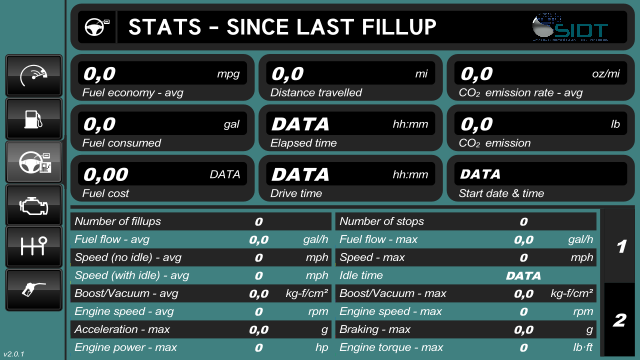Select the Fuel economy - avg tile
The width and height of the screenshot is (640, 360).
(x=162, y=78)
